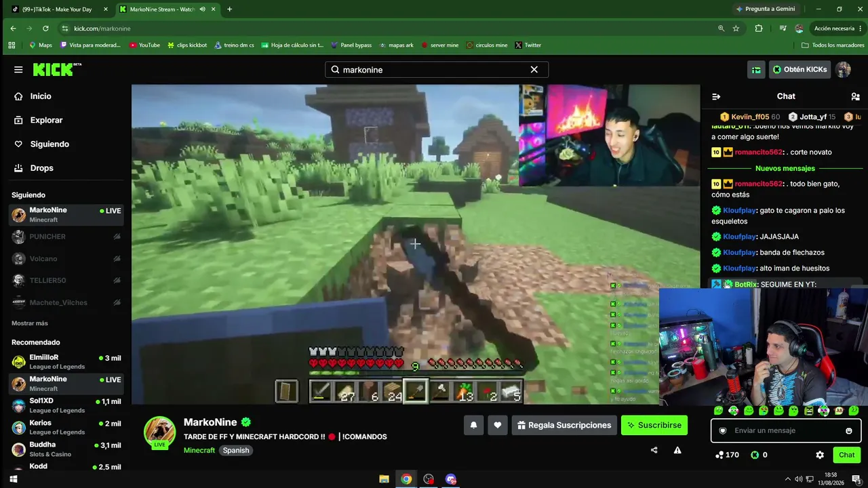Open the Kick profile avatar menu
The height and width of the screenshot is (488, 868).
(843, 70)
